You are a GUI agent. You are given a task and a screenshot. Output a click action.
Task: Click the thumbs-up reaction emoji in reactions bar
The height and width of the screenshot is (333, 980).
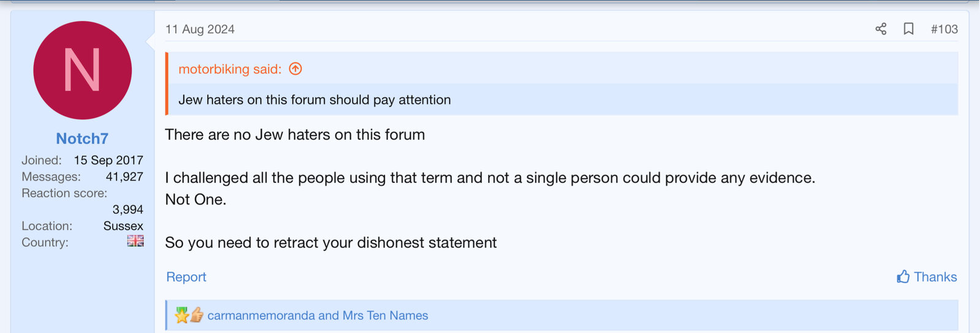[197, 315]
